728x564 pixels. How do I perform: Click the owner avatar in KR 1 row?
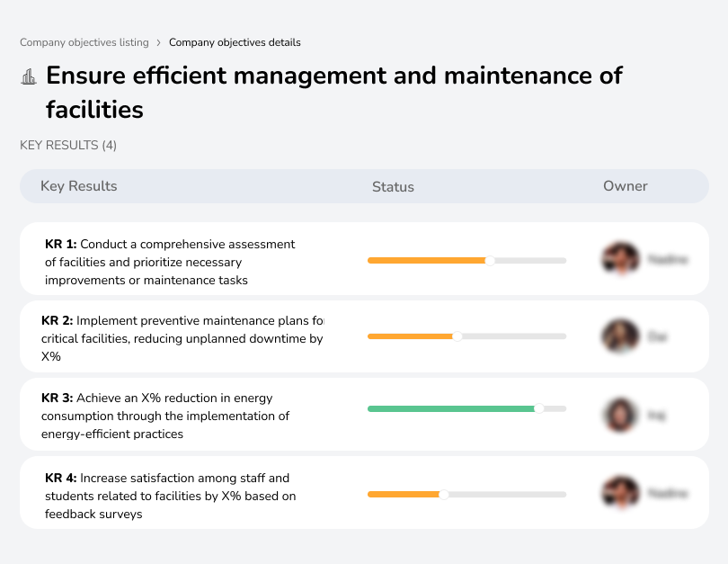pyautogui.click(x=620, y=259)
